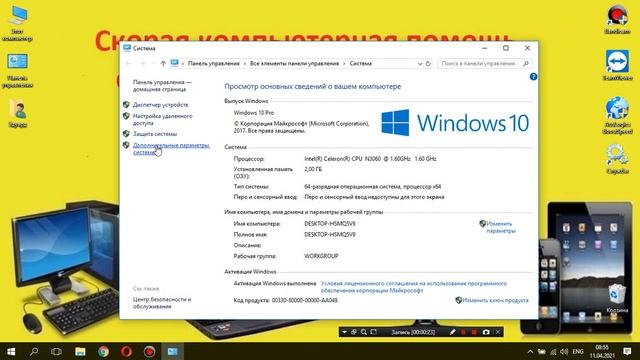640x360 pixels.
Task: Click the Windows 10 logo image
Action: point(455,122)
